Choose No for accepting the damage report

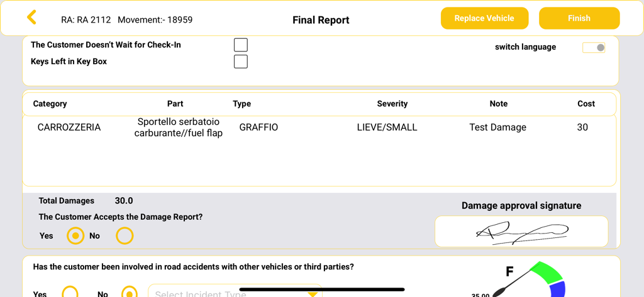(x=125, y=235)
